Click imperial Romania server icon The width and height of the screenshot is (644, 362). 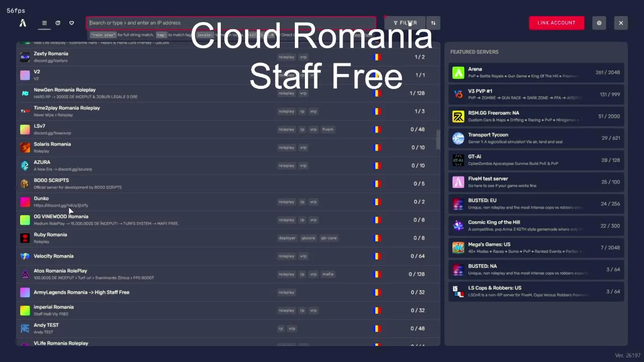point(25,310)
